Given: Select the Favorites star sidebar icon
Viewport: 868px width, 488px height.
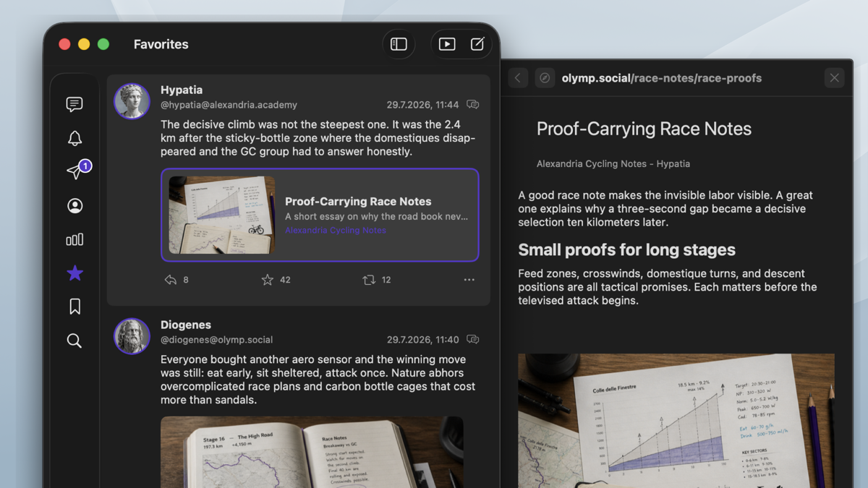Looking at the screenshot, I should pyautogui.click(x=75, y=273).
